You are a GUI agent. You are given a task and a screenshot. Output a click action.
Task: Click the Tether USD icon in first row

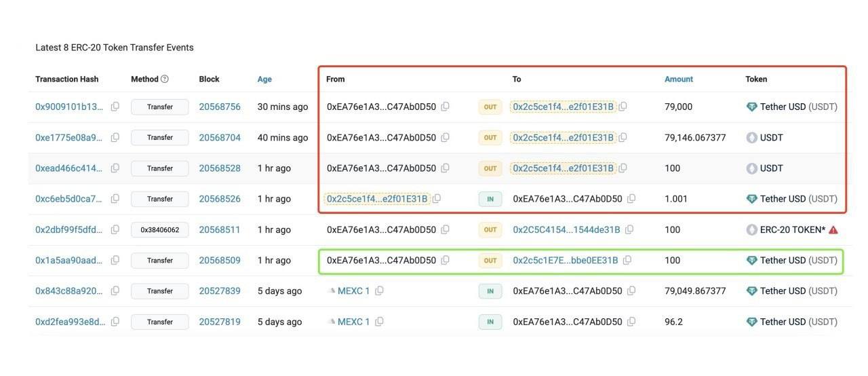click(x=751, y=107)
